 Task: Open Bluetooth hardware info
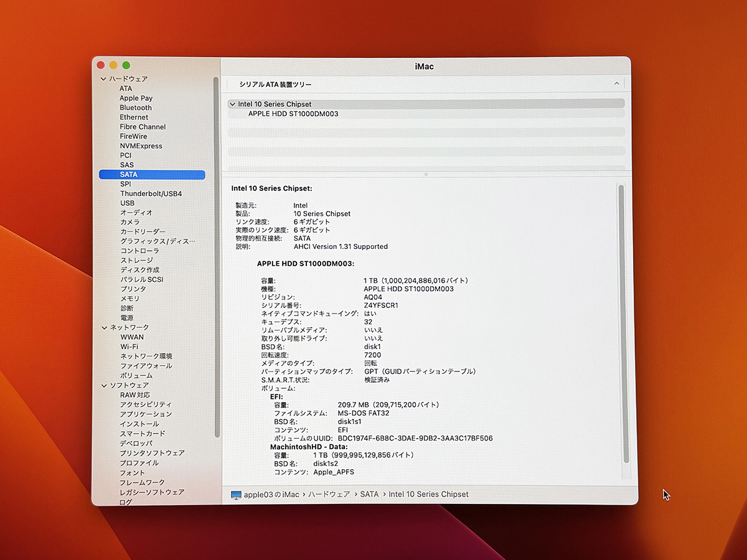click(136, 108)
